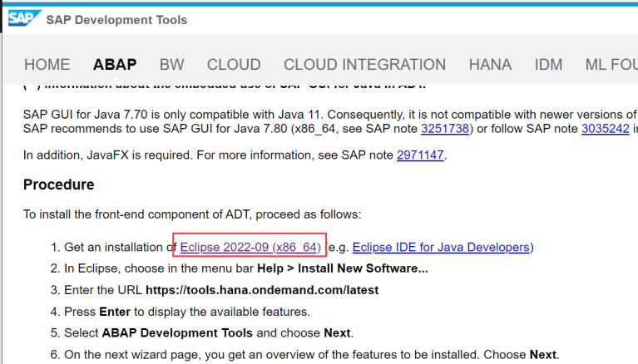Viewport: 638px width, 364px height.
Task: Open SAP note 3035242 link
Action: (606, 129)
